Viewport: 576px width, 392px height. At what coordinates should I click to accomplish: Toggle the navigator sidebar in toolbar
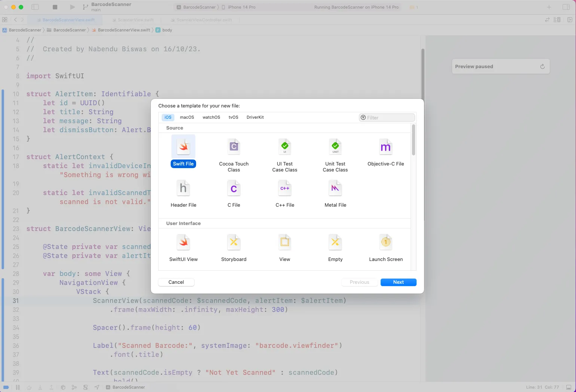[x=35, y=7]
